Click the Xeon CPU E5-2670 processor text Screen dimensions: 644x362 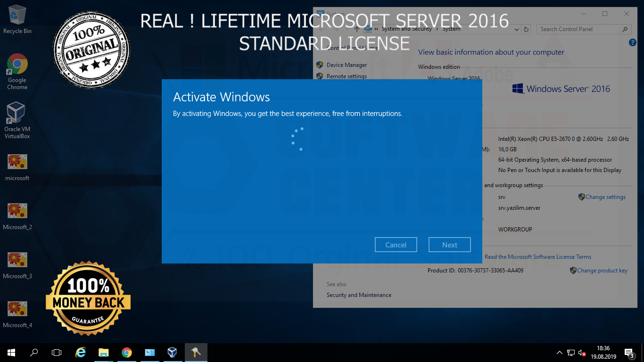coord(563,139)
